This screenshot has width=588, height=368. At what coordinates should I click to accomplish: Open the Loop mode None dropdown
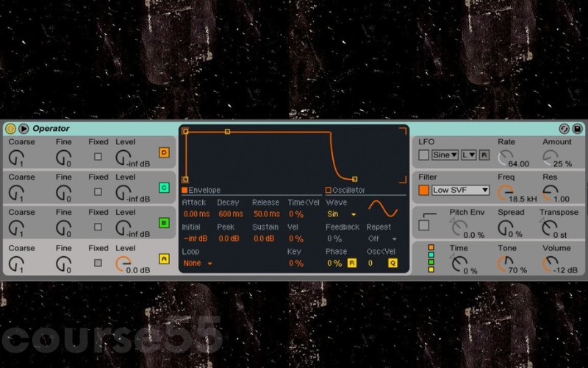[x=197, y=263]
